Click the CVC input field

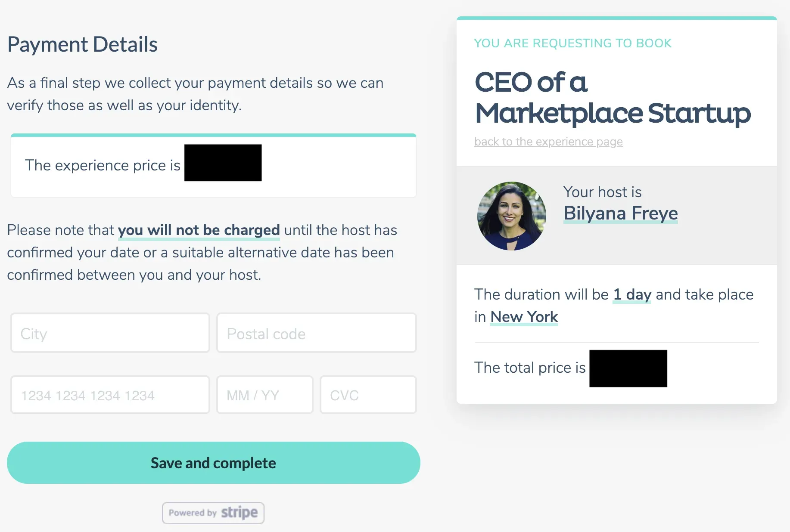pos(368,395)
